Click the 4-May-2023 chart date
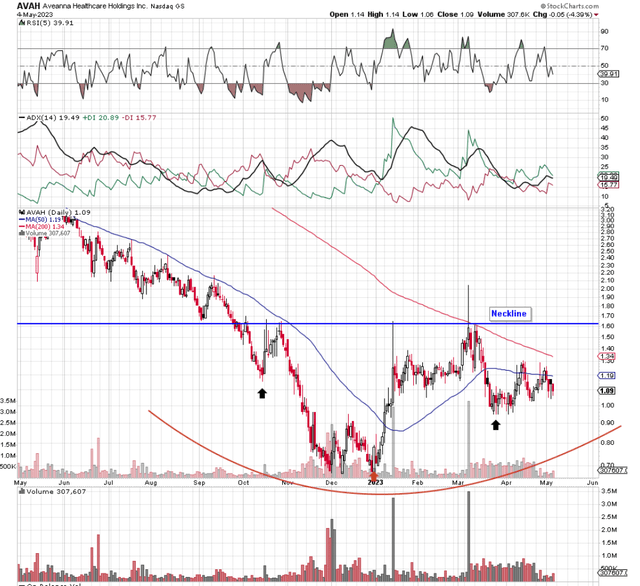This screenshot has width=640, height=586. click(x=35, y=15)
